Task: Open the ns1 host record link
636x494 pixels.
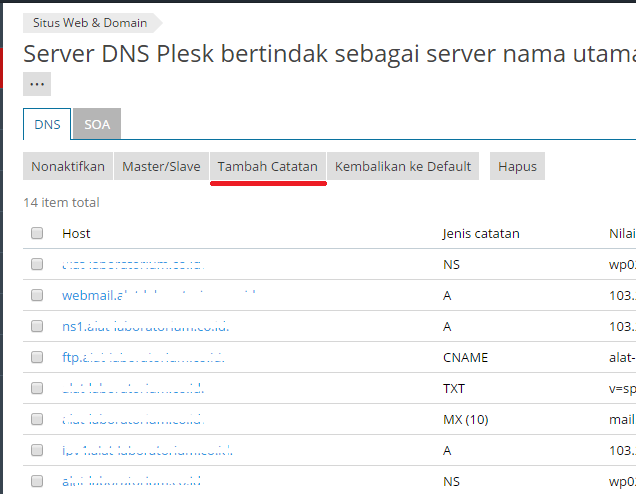Action: (x=146, y=326)
